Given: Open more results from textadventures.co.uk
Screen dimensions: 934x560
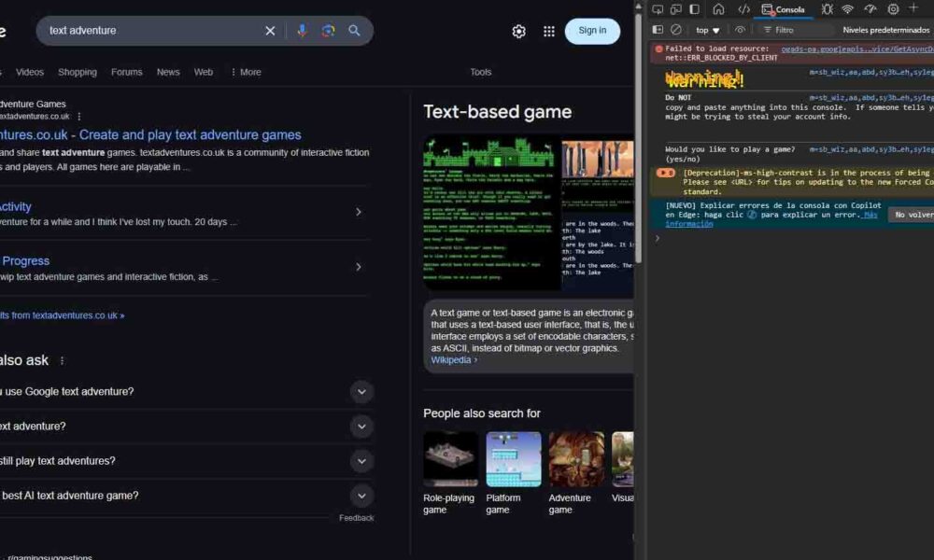Looking at the screenshot, I should 62,315.
